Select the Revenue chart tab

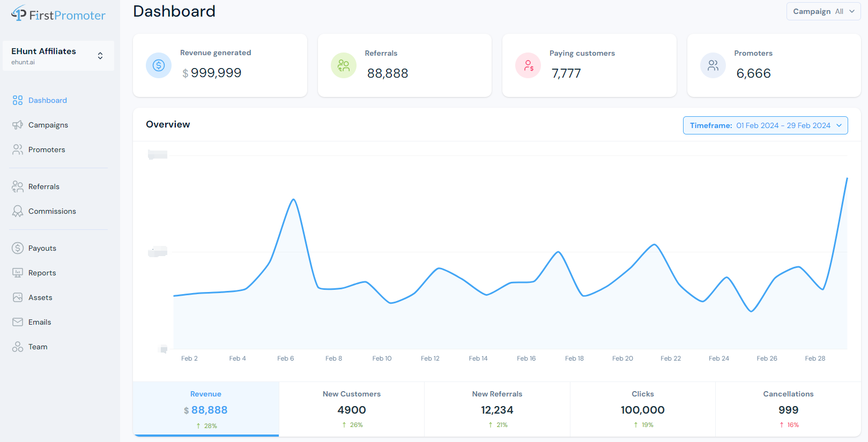pyautogui.click(x=206, y=409)
